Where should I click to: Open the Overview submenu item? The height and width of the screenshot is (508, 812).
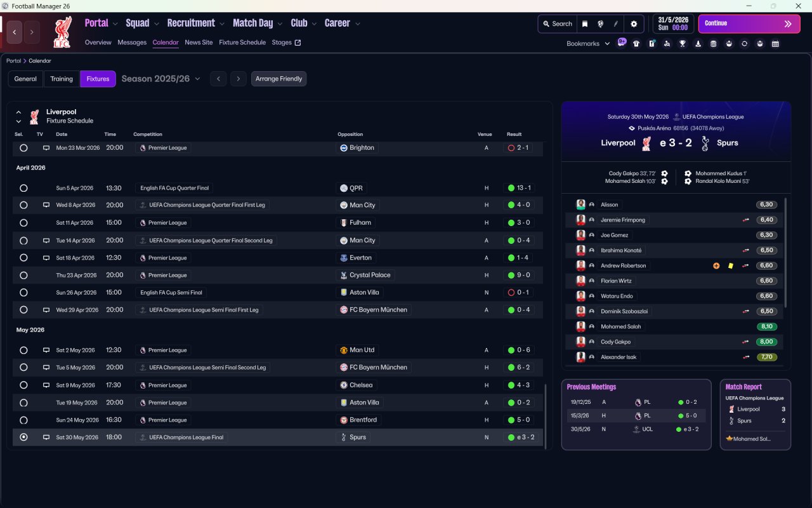tap(98, 43)
